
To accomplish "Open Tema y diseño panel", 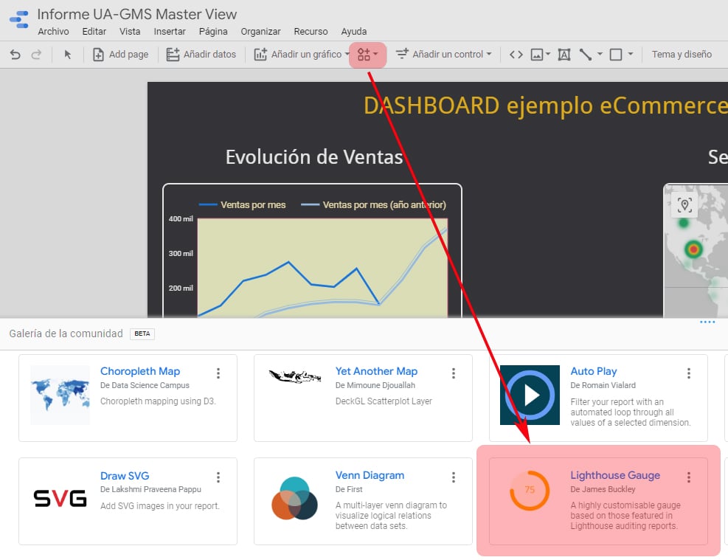I will point(682,55).
